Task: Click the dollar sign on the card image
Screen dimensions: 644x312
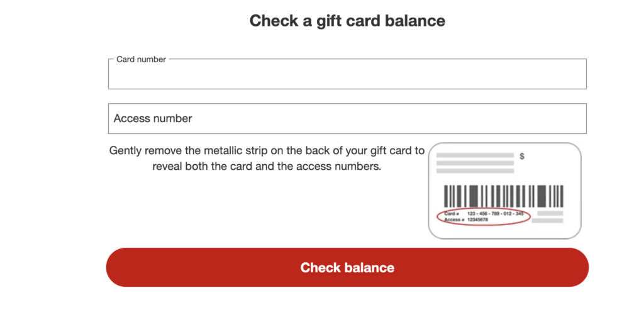Action: (522, 156)
